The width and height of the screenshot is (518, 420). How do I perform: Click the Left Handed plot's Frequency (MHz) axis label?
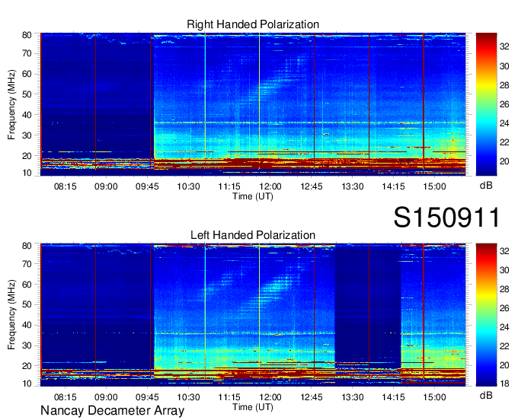pos(11,315)
